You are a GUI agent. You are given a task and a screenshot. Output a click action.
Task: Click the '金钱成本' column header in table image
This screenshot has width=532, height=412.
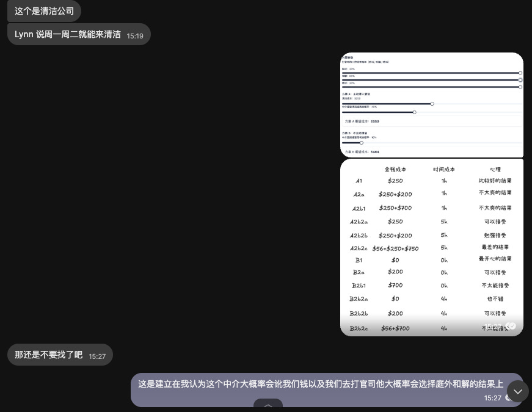[x=395, y=169]
